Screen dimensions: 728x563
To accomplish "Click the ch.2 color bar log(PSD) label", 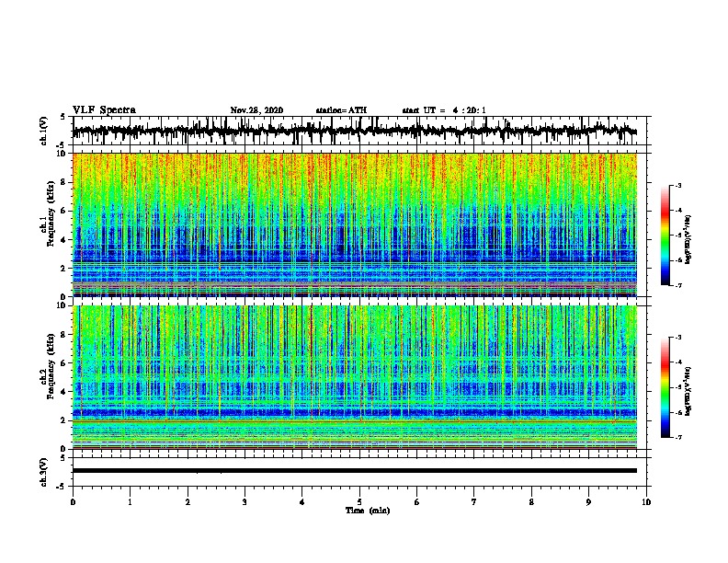I will pyautogui.click(x=688, y=391).
